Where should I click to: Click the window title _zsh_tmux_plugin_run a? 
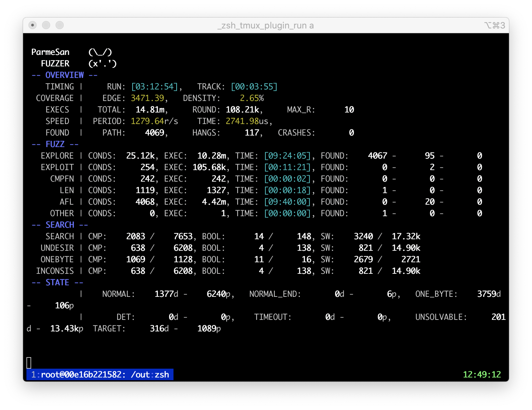click(266, 25)
